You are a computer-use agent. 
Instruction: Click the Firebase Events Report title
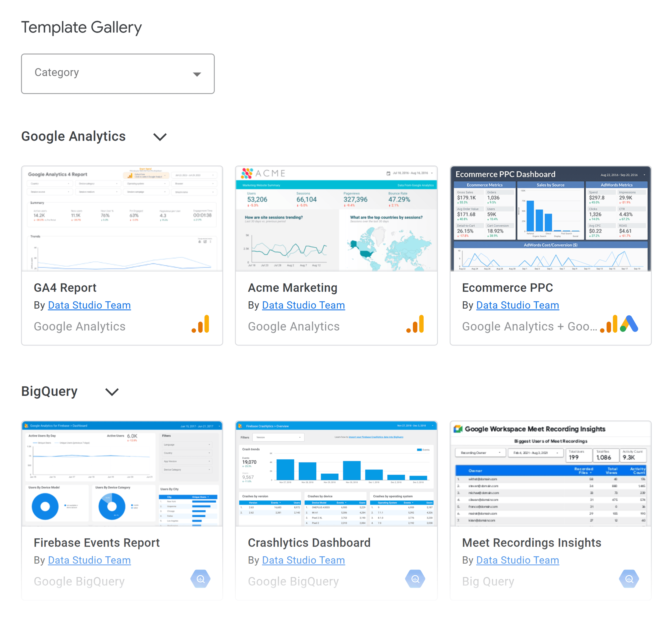tap(97, 543)
